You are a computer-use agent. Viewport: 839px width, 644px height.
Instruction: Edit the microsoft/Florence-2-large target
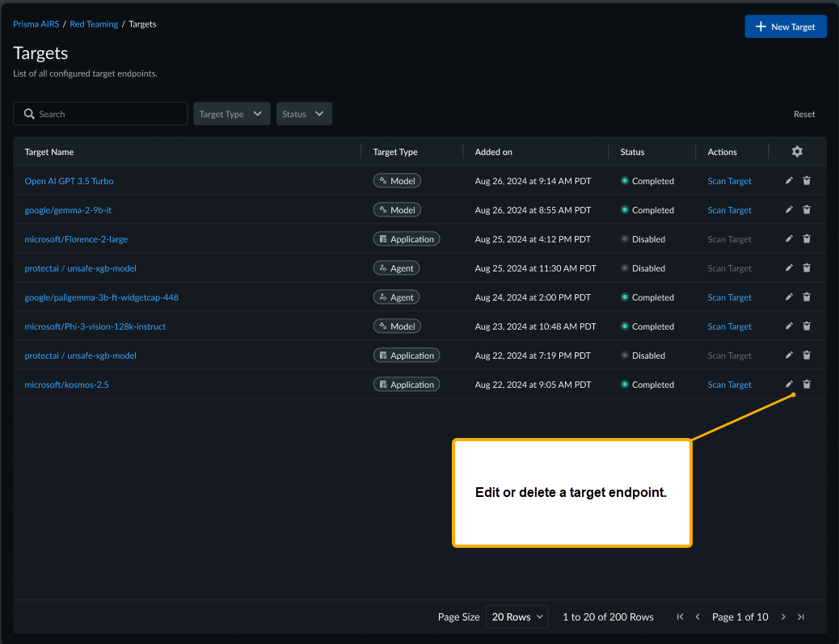pyautogui.click(x=789, y=239)
